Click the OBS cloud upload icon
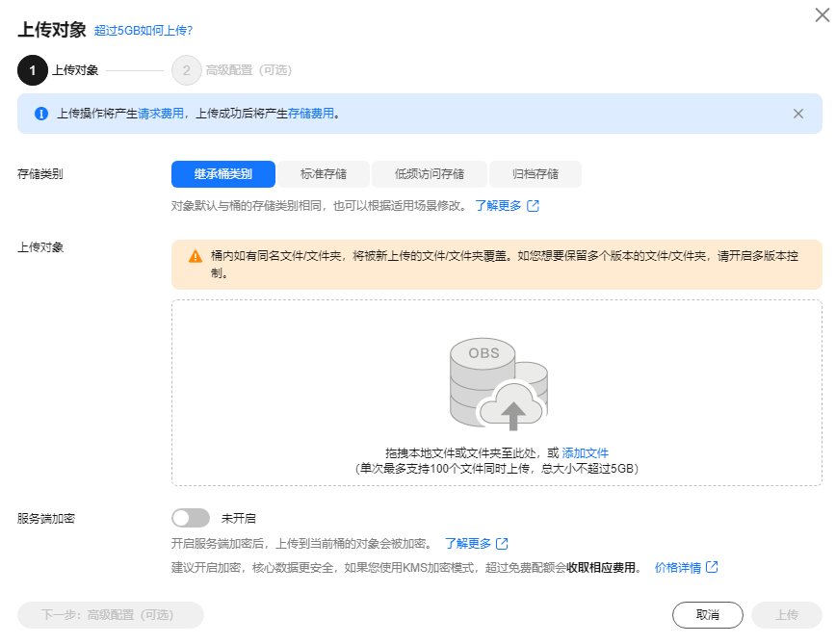The height and width of the screenshot is (644, 836). [x=499, y=384]
